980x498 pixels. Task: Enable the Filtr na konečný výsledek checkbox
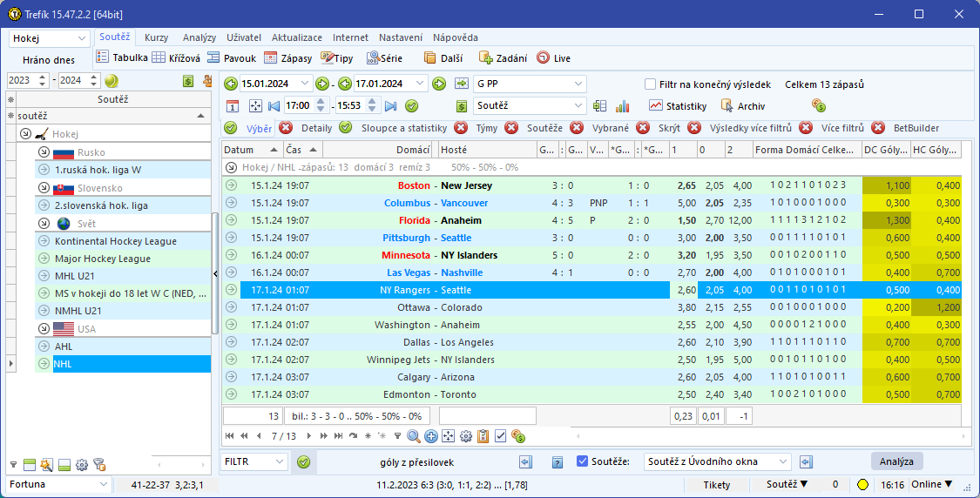tap(651, 84)
